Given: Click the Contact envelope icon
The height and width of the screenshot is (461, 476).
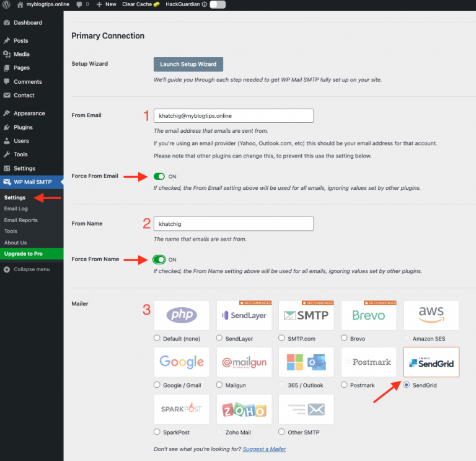Looking at the screenshot, I should [x=7, y=95].
